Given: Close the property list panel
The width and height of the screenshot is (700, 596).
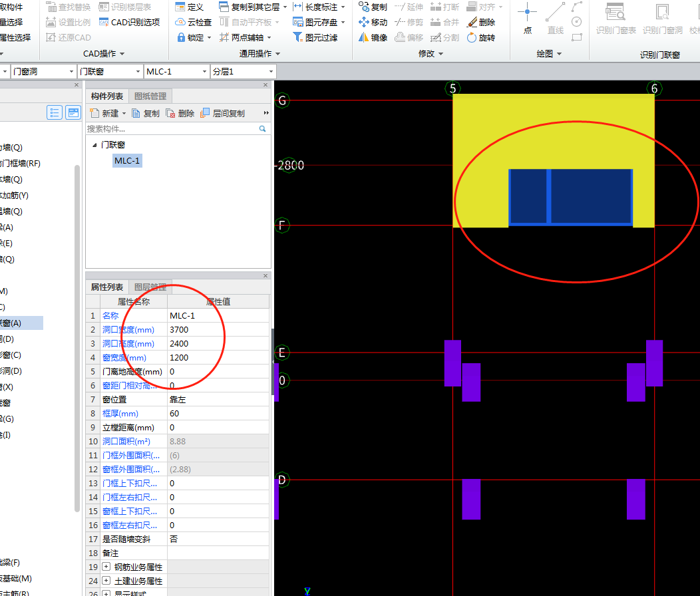Looking at the screenshot, I should pyautogui.click(x=265, y=276).
